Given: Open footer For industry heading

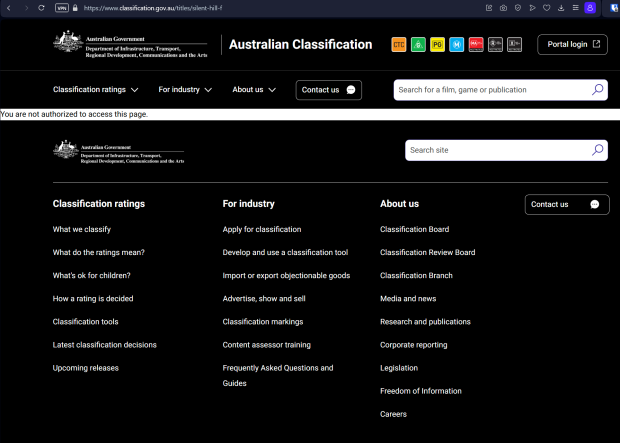Looking at the screenshot, I should click(248, 204).
